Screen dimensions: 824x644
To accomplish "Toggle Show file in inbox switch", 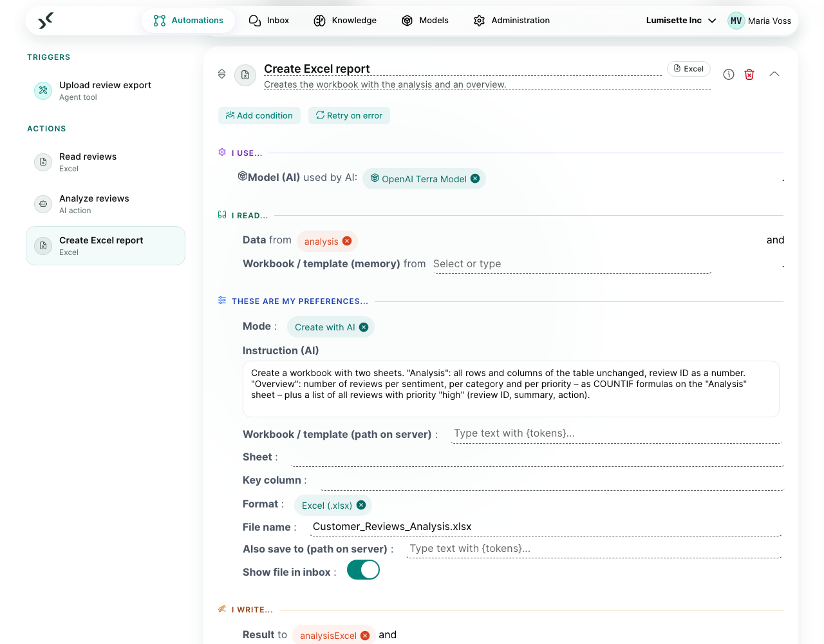I will pyautogui.click(x=363, y=570).
